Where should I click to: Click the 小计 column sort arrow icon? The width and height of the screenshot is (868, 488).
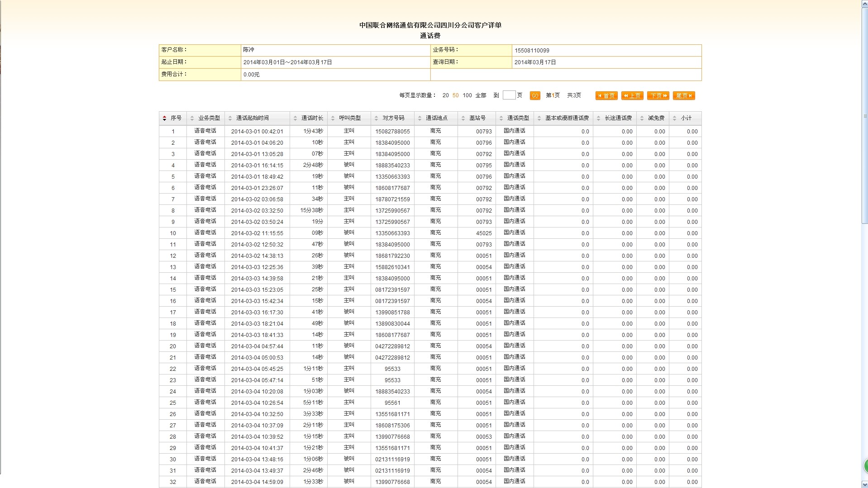coord(674,118)
